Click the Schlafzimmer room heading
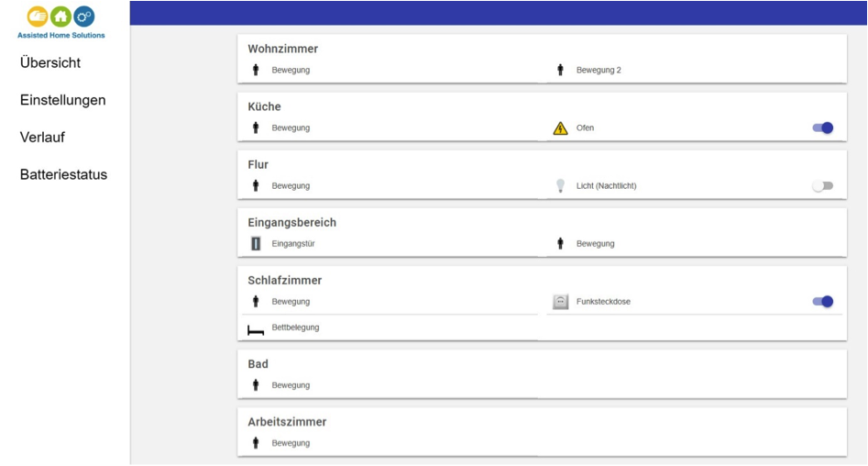This screenshot has height=466, width=868. (284, 281)
